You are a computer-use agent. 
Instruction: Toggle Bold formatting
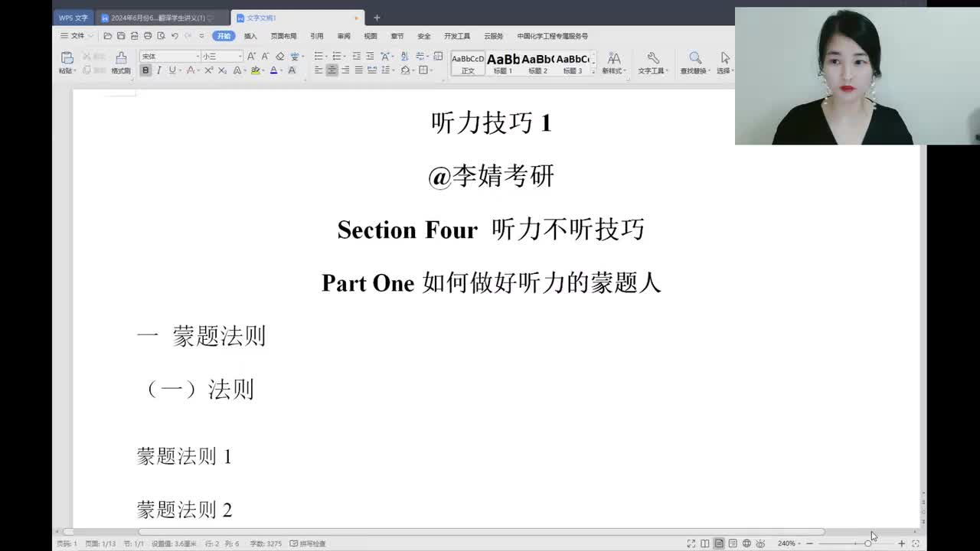(x=145, y=70)
